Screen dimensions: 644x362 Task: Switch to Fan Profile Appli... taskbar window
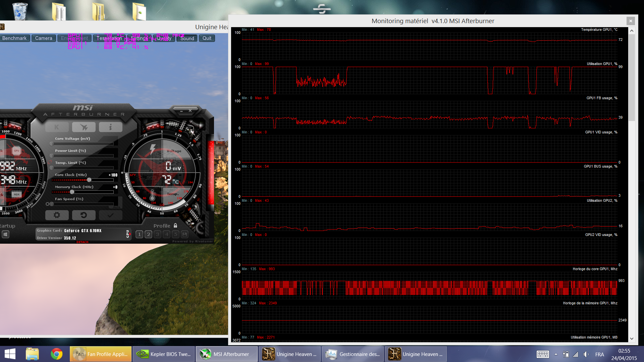[x=101, y=354]
